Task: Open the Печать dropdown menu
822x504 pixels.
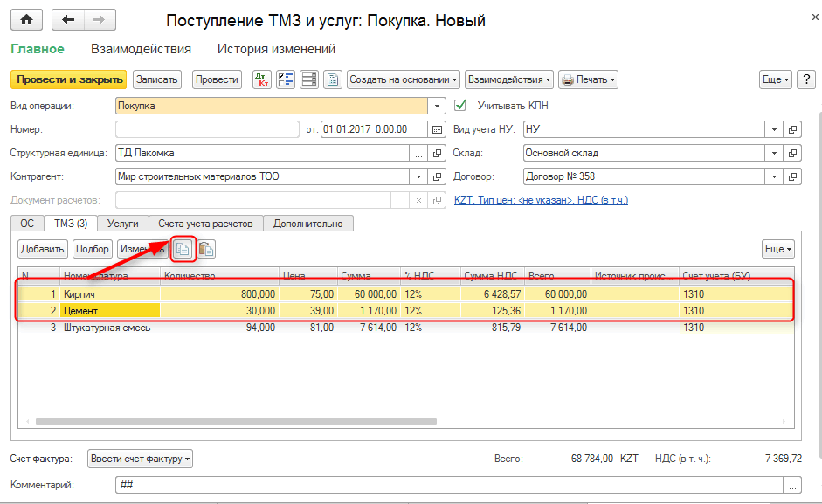Action: pyautogui.click(x=588, y=79)
